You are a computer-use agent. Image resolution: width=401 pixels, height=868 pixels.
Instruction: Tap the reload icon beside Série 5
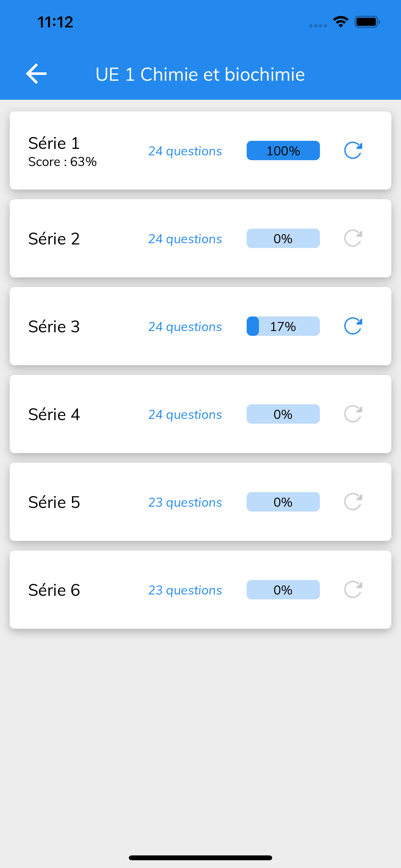pyautogui.click(x=353, y=502)
